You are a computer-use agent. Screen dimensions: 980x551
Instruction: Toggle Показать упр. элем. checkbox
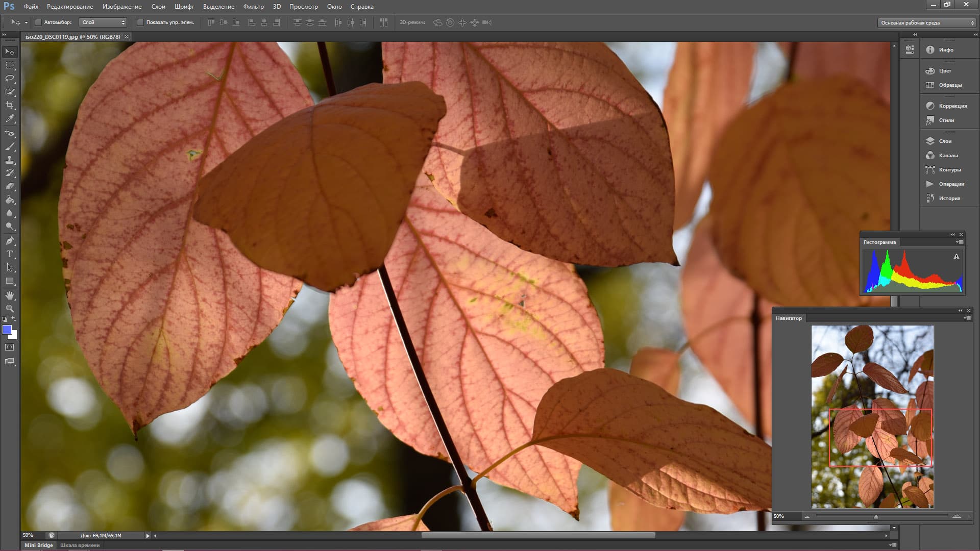140,22
